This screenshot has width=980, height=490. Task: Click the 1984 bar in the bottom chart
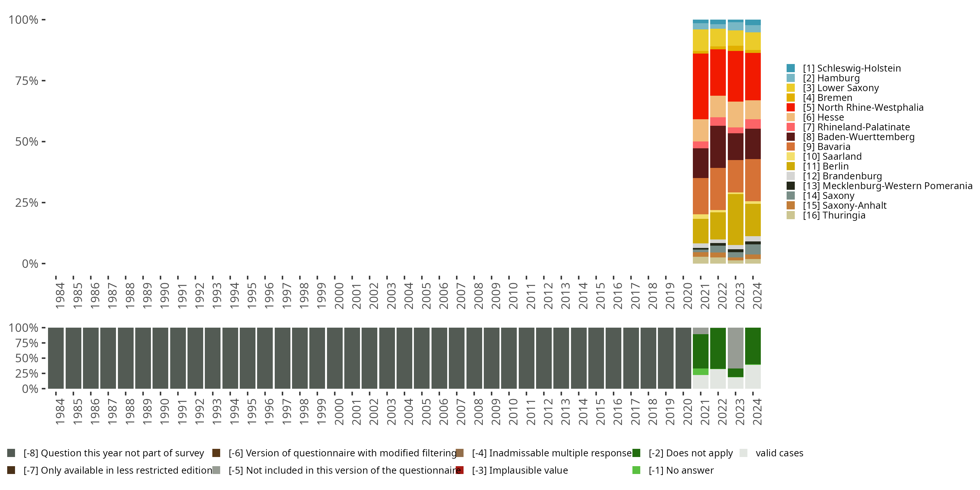(56, 358)
